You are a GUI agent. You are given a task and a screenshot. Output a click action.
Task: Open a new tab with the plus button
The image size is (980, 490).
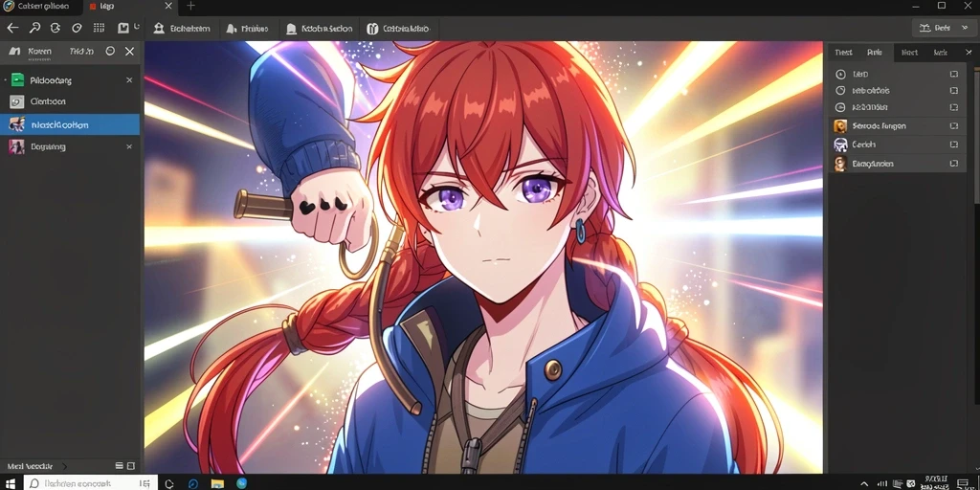(190, 7)
